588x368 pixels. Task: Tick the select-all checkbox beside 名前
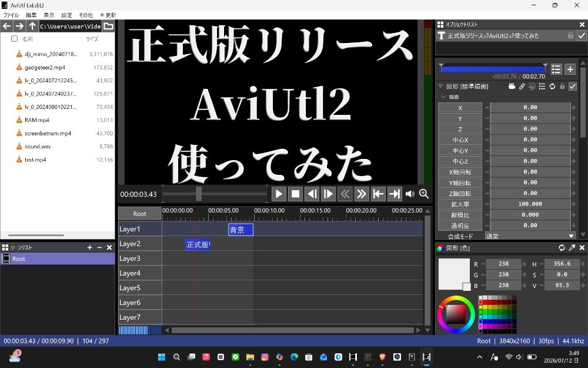coord(14,39)
